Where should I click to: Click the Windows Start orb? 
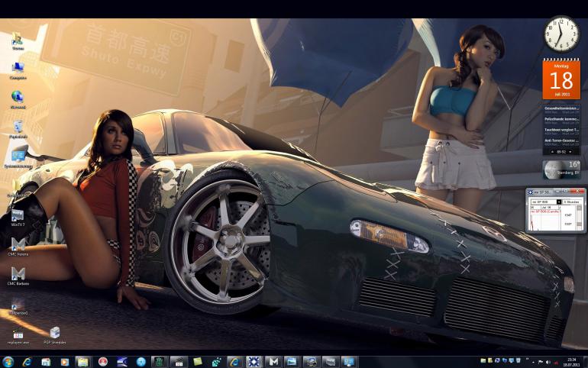point(8,361)
